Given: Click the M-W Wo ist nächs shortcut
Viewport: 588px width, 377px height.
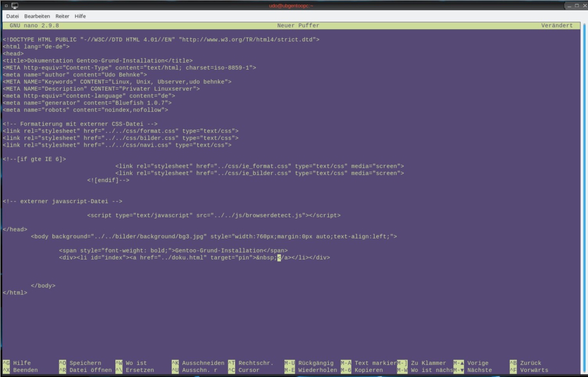Looking at the screenshot, I should (x=425, y=370).
